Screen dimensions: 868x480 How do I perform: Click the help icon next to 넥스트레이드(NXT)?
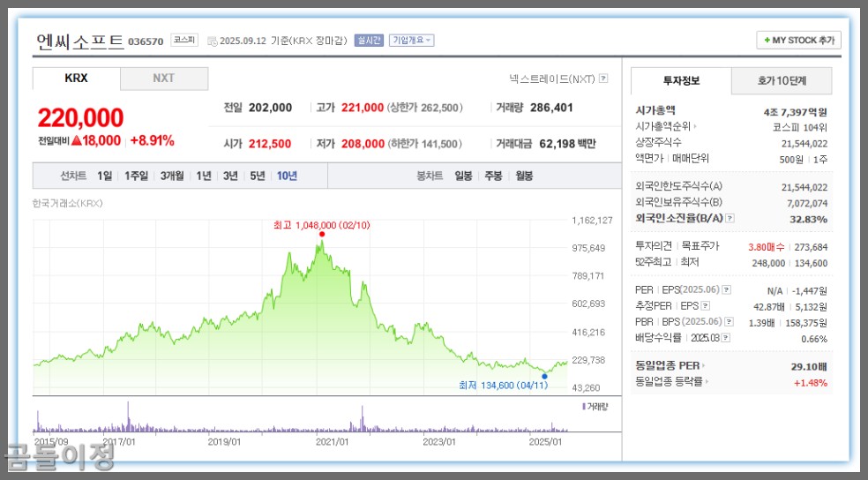tap(603, 79)
